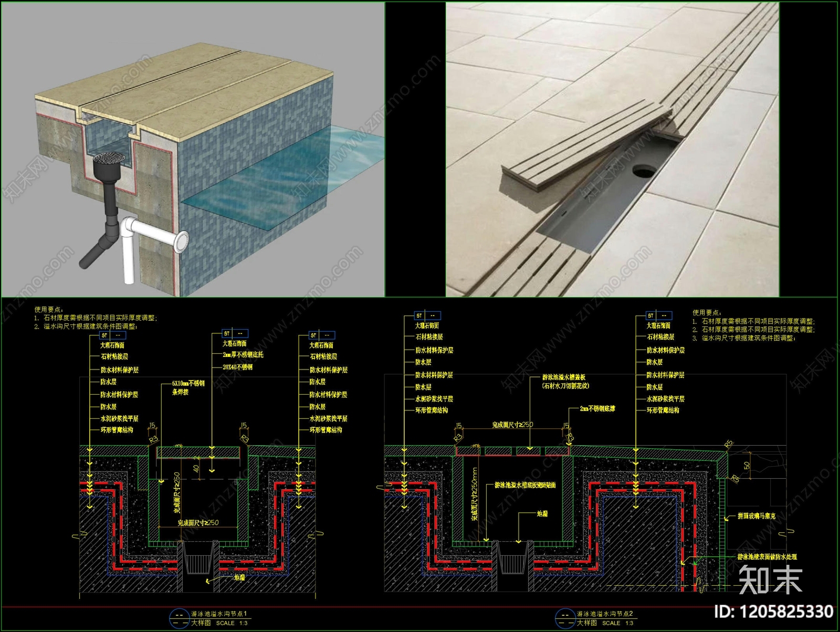The image size is (840, 632).
Task: Click the label 拼画玻璃马赛克
Action: coord(756,516)
